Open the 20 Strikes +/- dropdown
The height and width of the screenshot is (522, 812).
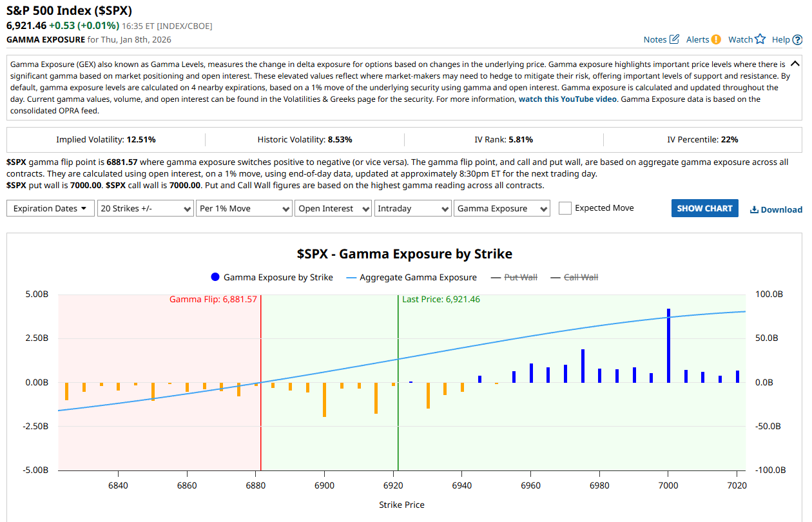click(145, 208)
